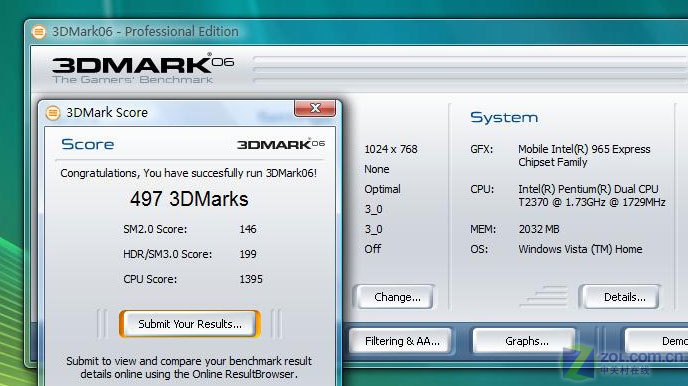This screenshot has height=386, width=688.
Task: Click 'Windows Vista (TM) Home' OS value
Action: click(x=580, y=249)
